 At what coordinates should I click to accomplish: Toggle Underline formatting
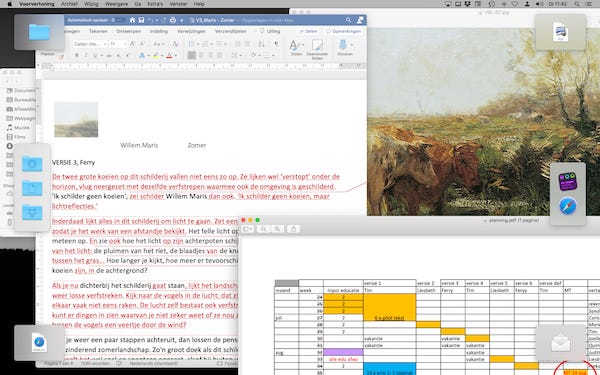click(x=95, y=55)
